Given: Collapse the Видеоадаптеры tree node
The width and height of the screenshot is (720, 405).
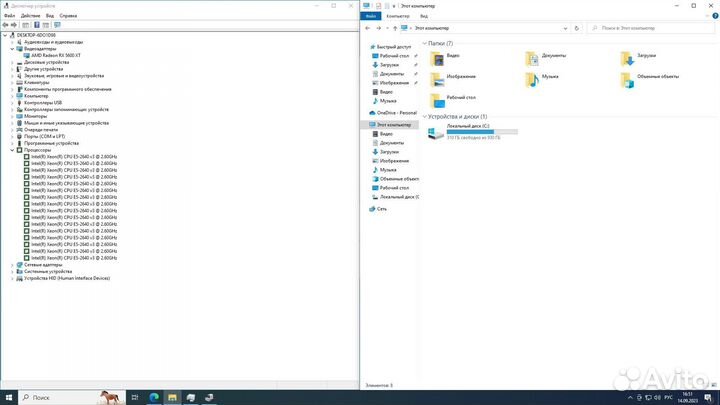Looking at the screenshot, I should (x=12, y=49).
